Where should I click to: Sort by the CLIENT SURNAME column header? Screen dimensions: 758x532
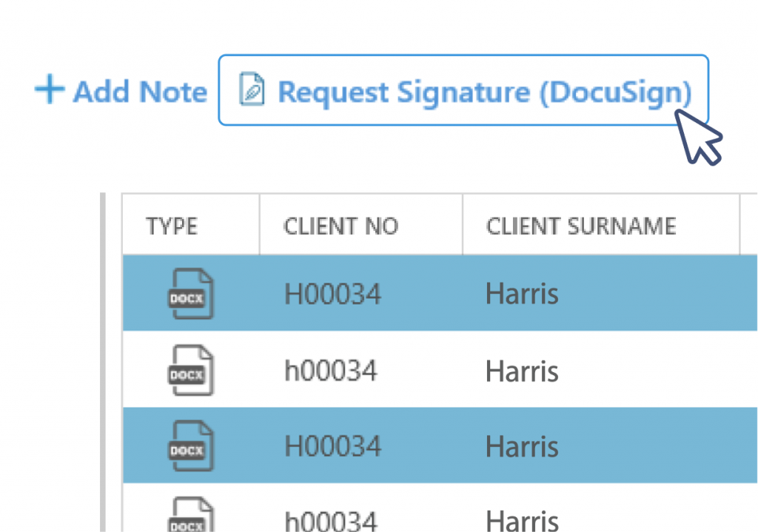click(x=581, y=226)
